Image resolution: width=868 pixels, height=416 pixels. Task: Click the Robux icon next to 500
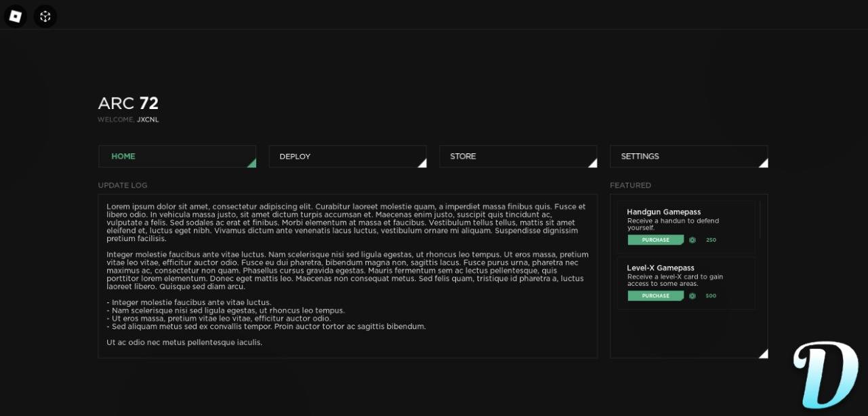pyautogui.click(x=692, y=296)
